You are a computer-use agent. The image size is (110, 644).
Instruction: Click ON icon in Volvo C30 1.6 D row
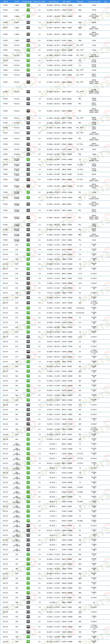28,274
